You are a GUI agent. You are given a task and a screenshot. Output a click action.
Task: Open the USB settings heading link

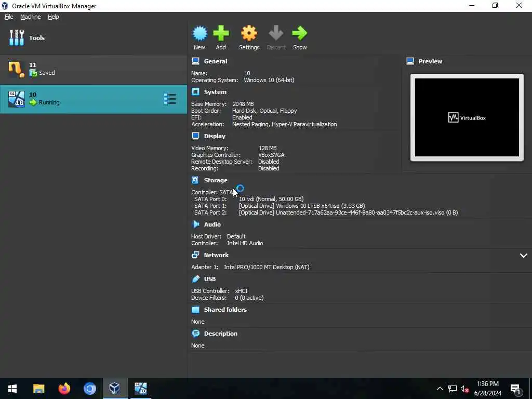pyautogui.click(x=210, y=279)
